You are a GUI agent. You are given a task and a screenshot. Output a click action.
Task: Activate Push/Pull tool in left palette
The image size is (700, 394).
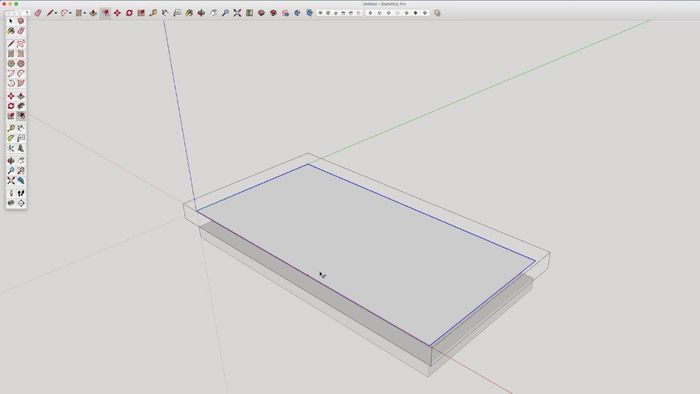[x=21, y=96]
